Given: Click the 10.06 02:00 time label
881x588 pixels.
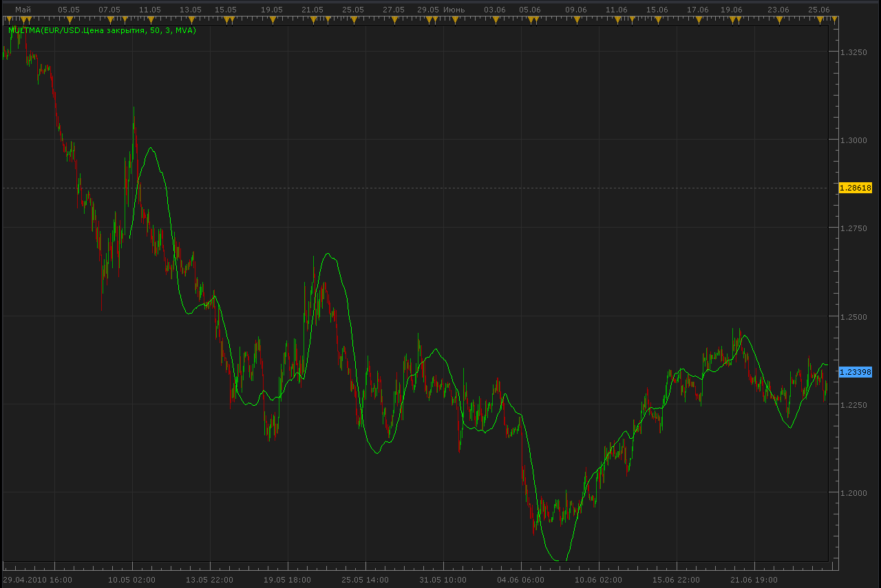Looking at the screenshot, I should [599, 580].
